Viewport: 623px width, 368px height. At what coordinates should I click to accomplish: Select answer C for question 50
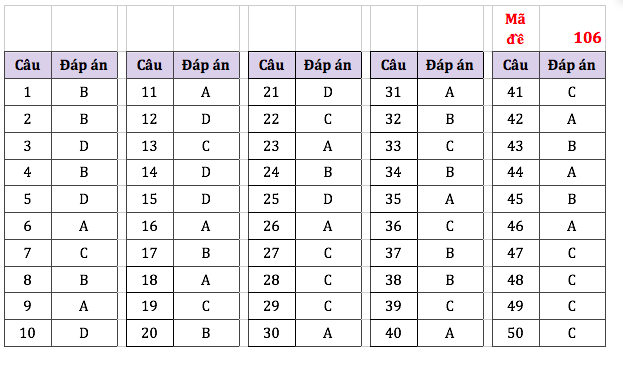tap(572, 333)
